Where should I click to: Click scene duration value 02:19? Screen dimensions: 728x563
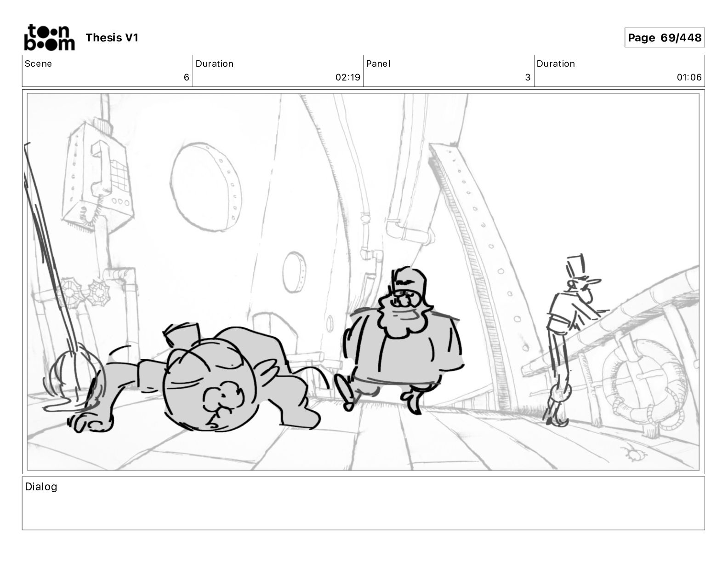point(348,77)
